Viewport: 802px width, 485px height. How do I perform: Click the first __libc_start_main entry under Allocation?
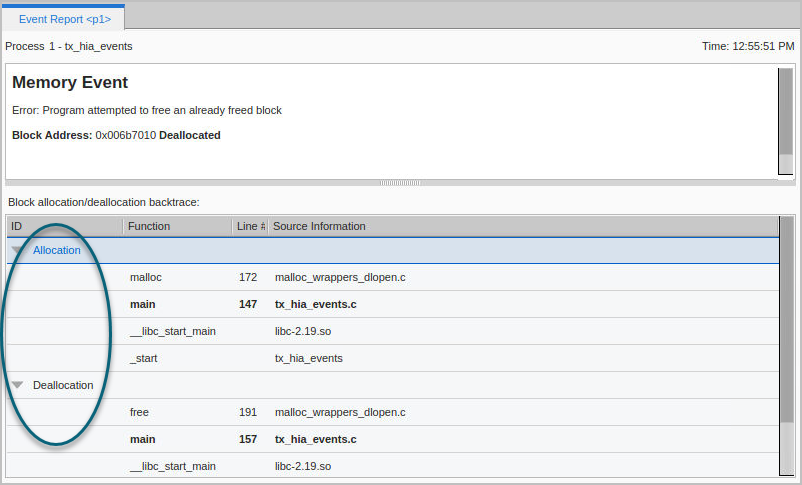(x=173, y=331)
